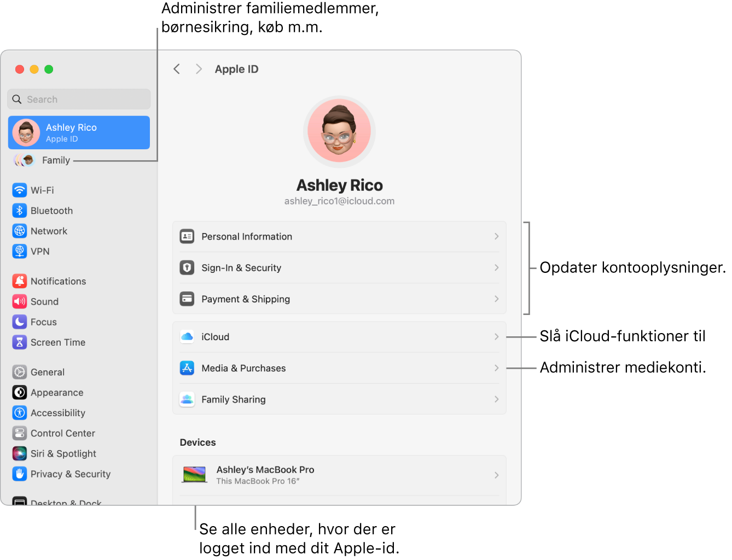Click the Siri & Spotlight icon
Image resolution: width=732 pixels, height=560 pixels.
20,453
